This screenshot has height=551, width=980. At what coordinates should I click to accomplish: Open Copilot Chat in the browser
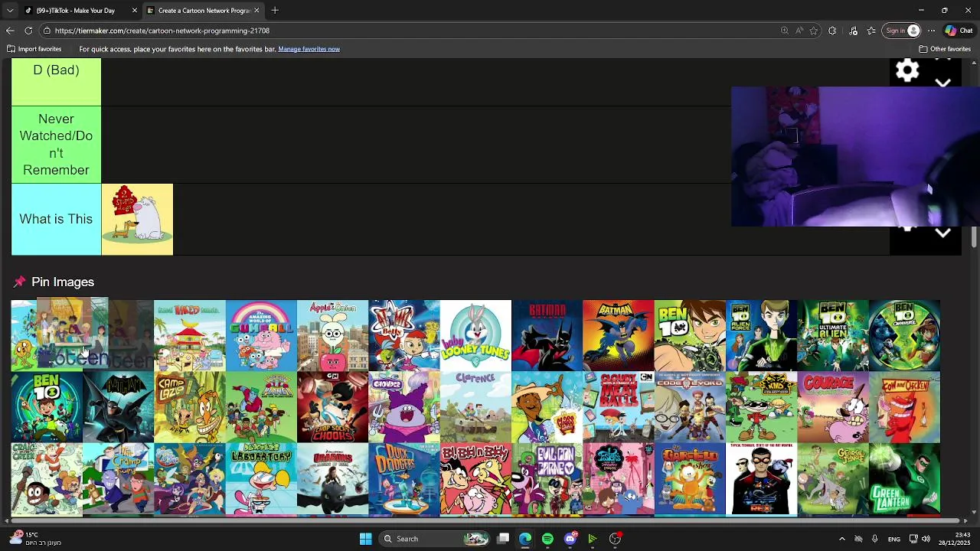tap(959, 31)
